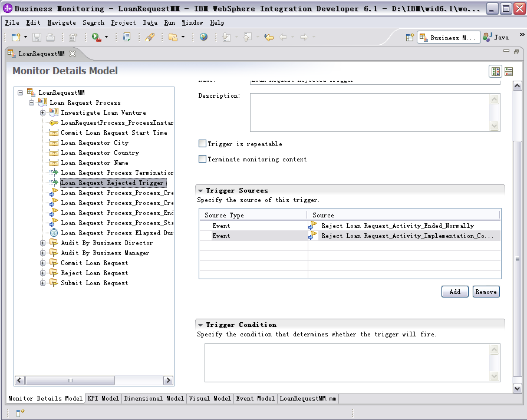Click the details pane scroll up arrow
Image resolution: width=527 pixels, height=420 pixels.
(x=517, y=86)
